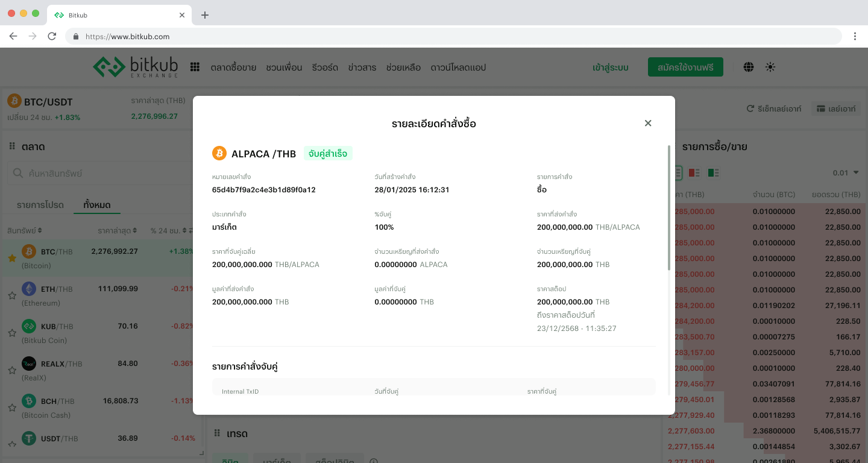Select ETH/THB price 111,099.99
The width and height of the screenshot is (868, 463).
118,289
